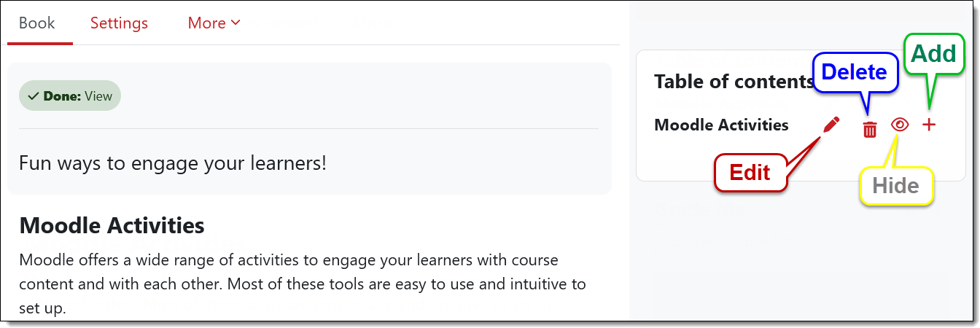Screen dimensions: 980x328
Task: Click the checkmark in the Done badge
Action: coord(33,96)
